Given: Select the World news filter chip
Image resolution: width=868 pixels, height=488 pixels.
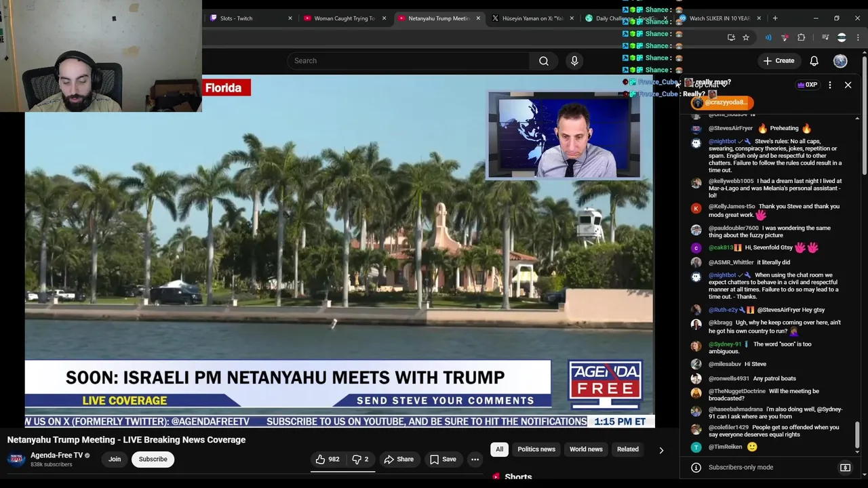Looking at the screenshot, I should (x=586, y=449).
